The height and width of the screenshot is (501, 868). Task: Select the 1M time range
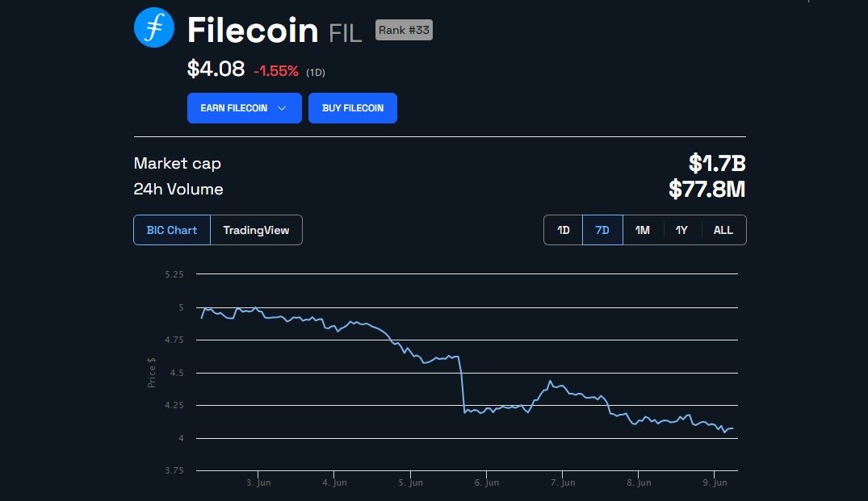pyautogui.click(x=643, y=230)
